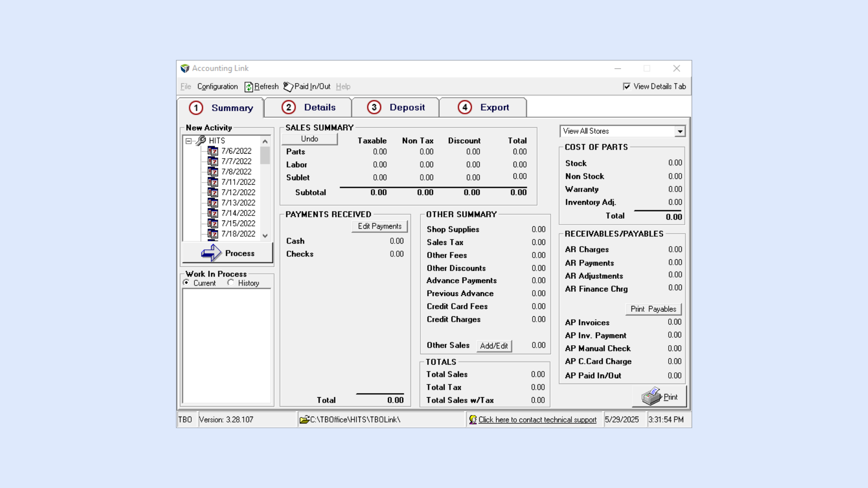Viewport: 868px width, 488px height.
Task: Open the View All Stores dropdown
Action: coord(680,131)
